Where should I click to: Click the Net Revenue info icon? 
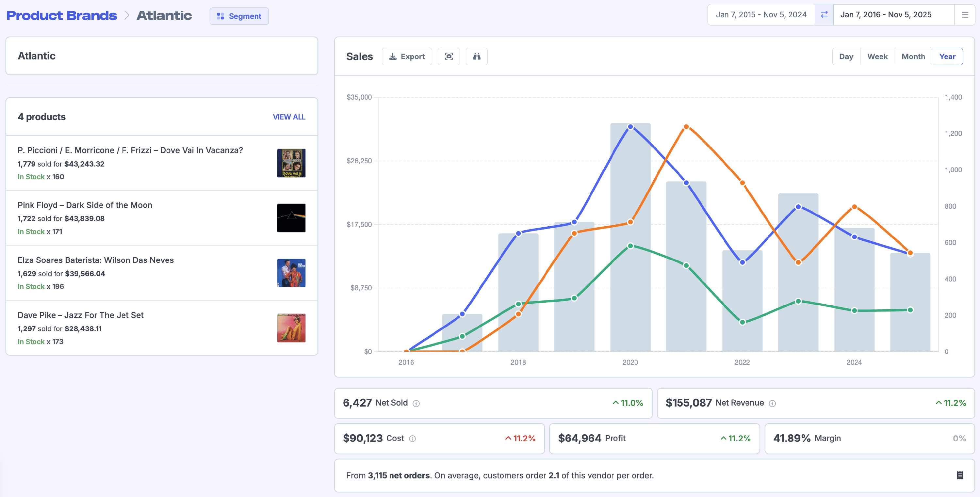(772, 404)
